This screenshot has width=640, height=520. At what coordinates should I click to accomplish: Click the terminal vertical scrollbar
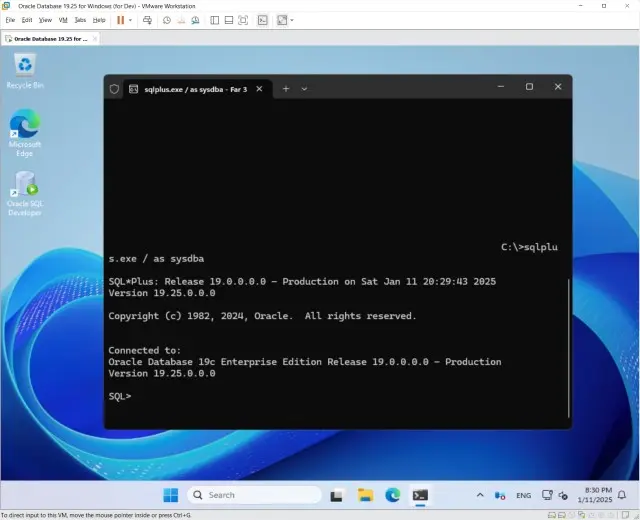pyautogui.click(x=568, y=348)
